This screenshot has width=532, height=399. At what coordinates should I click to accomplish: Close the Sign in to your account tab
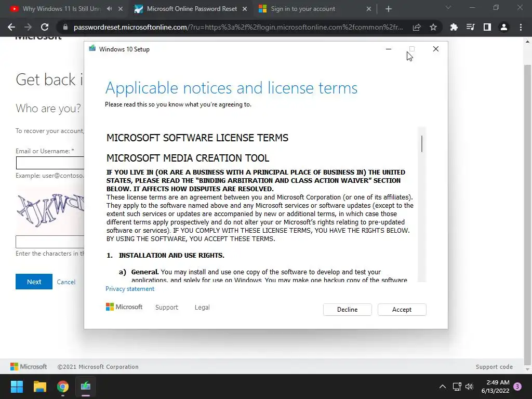pyautogui.click(x=369, y=9)
